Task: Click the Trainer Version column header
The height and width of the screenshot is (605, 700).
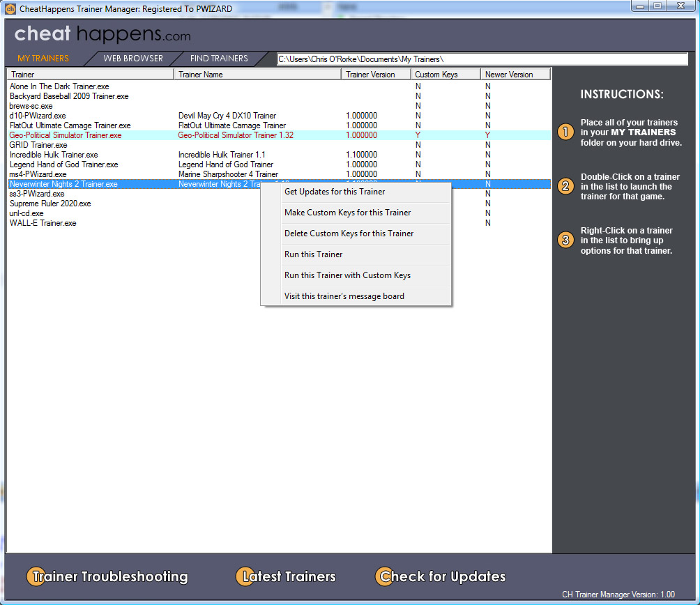Action: click(376, 75)
